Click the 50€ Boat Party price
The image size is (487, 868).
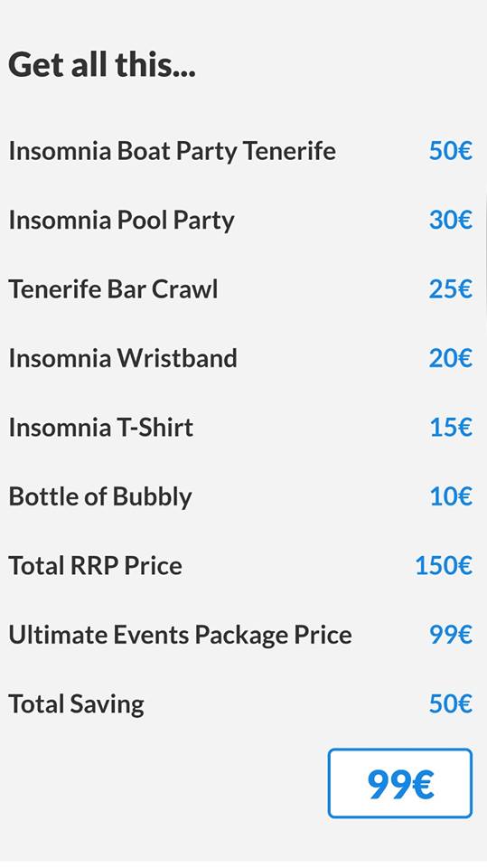[x=451, y=151]
